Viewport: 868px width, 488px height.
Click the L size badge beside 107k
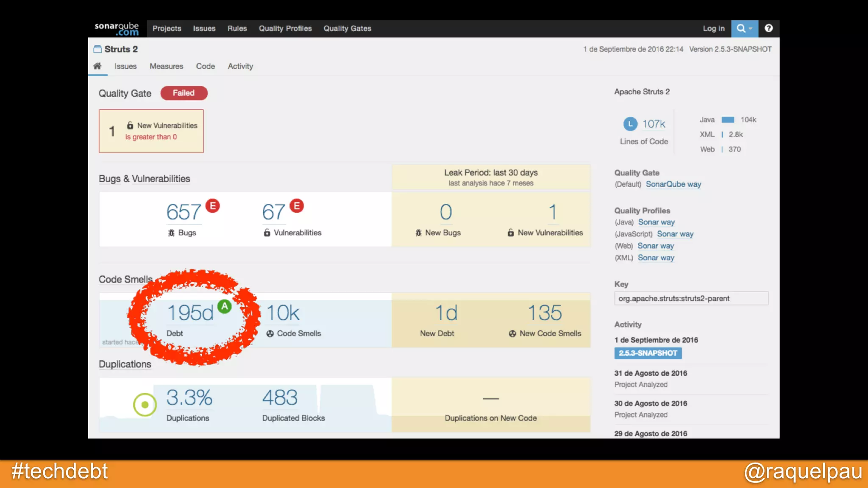coord(630,124)
